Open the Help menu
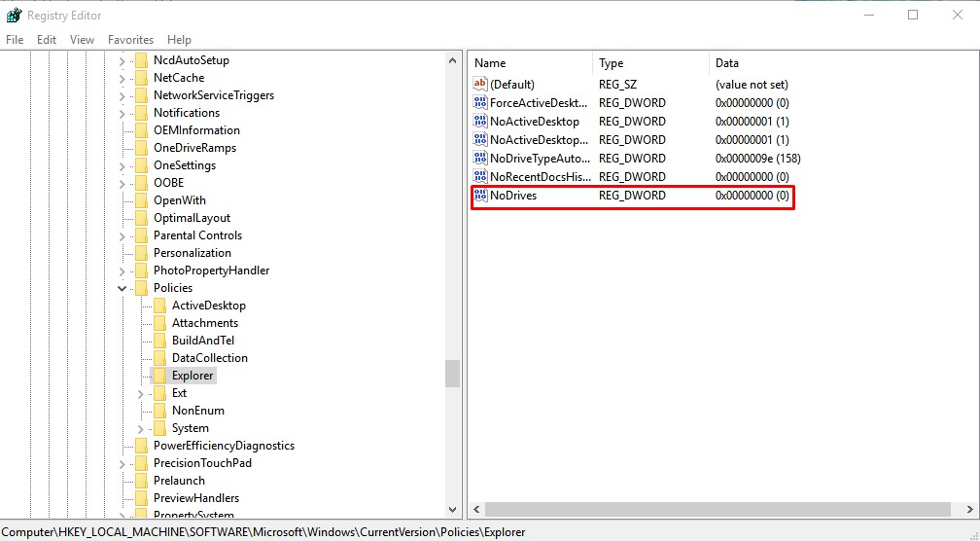 179,39
